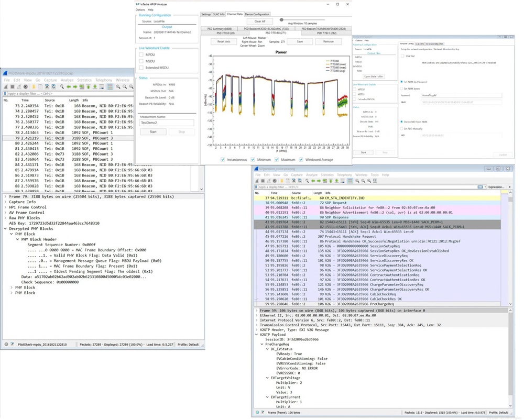Image resolution: width=524 pixels, height=420 pixels.
Task: Click open file folder icon in PilotShark toolbar
Action: pyautogui.click(x=34, y=87)
